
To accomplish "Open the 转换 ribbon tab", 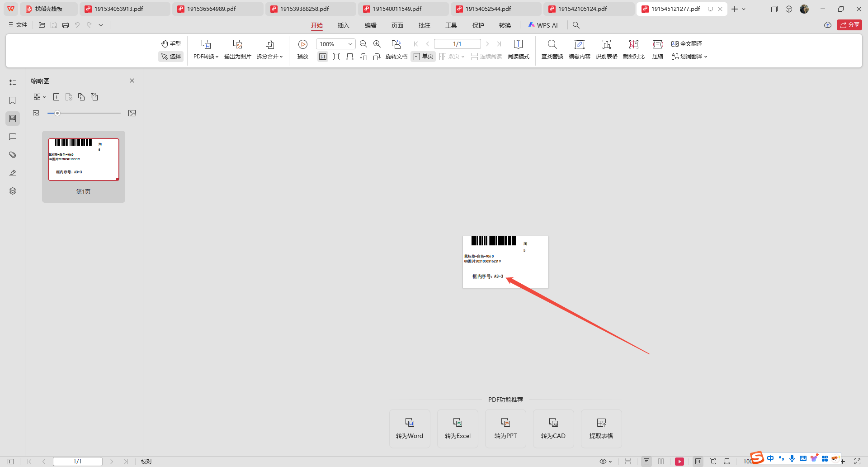I will [x=505, y=25].
